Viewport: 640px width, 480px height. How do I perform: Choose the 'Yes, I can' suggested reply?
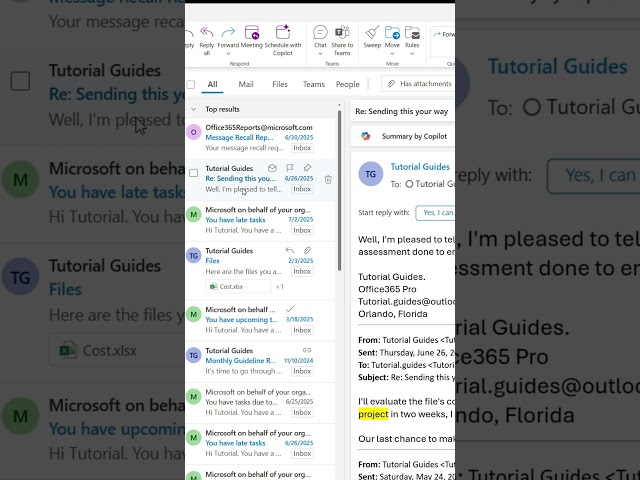[x=435, y=213]
